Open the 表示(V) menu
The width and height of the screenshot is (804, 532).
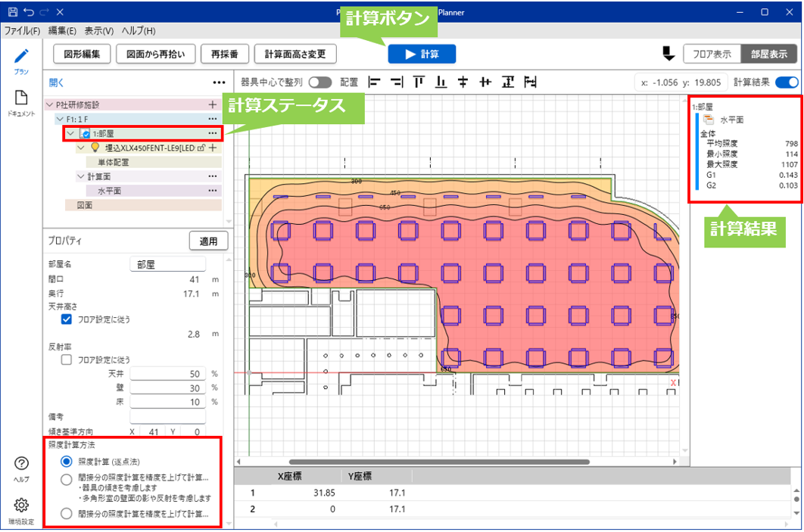click(x=98, y=31)
